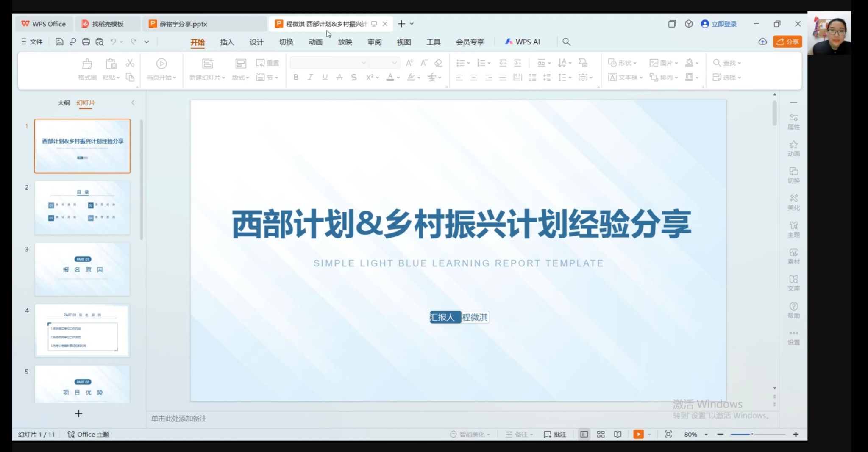Click the cloud upload icon
This screenshot has width=868, height=452.
(x=762, y=42)
